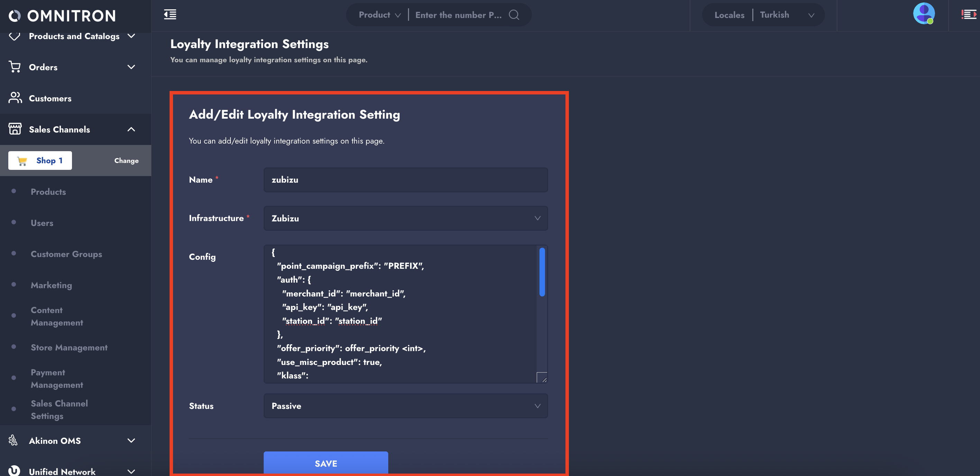Click Change next to Shop 1

pos(126,161)
